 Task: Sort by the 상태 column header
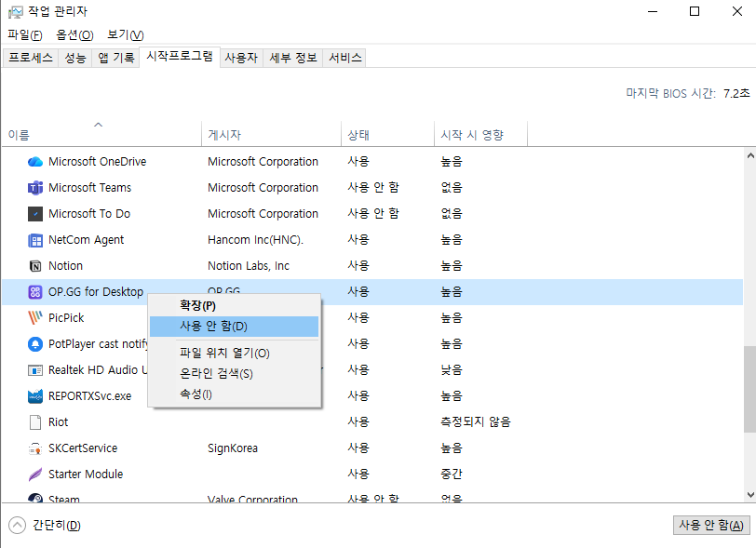[x=387, y=134]
